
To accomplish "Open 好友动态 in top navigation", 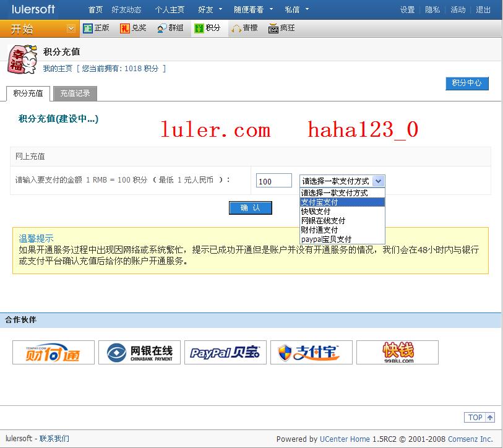I will tap(126, 10).
